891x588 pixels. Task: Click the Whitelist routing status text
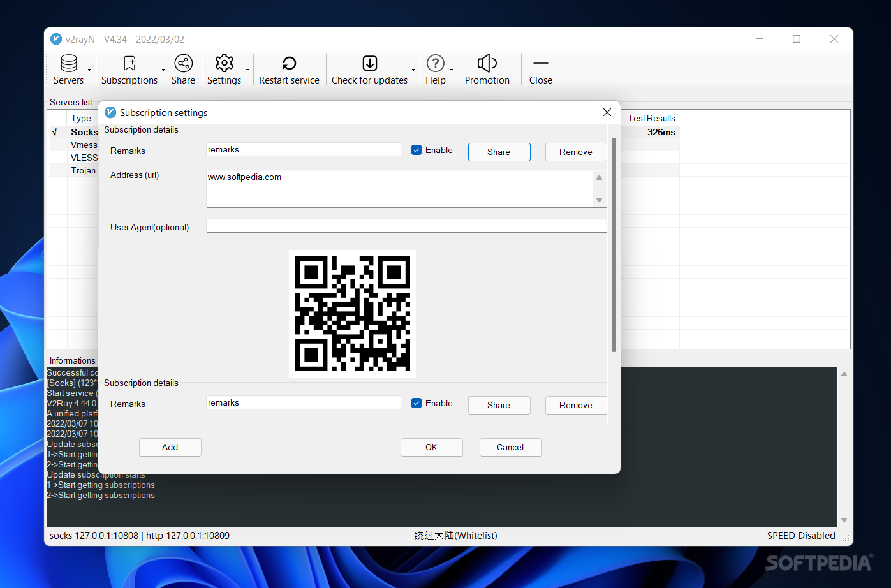coord(455,536)
